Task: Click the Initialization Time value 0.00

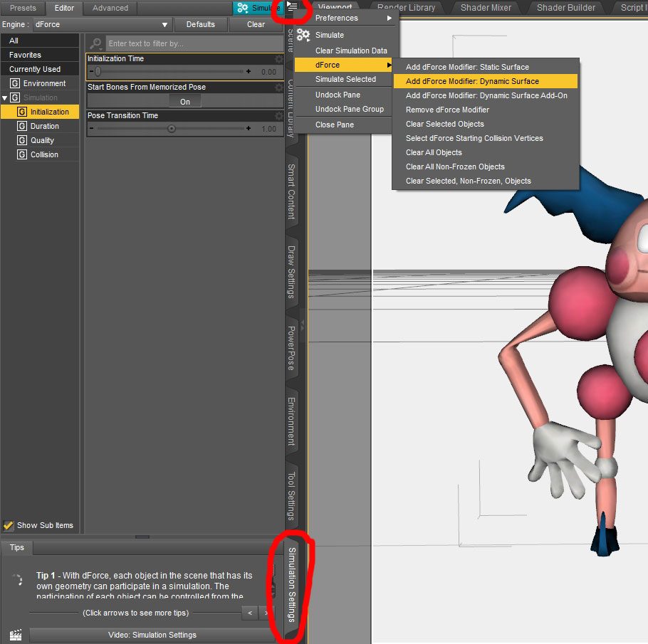Action: point(268,72)
